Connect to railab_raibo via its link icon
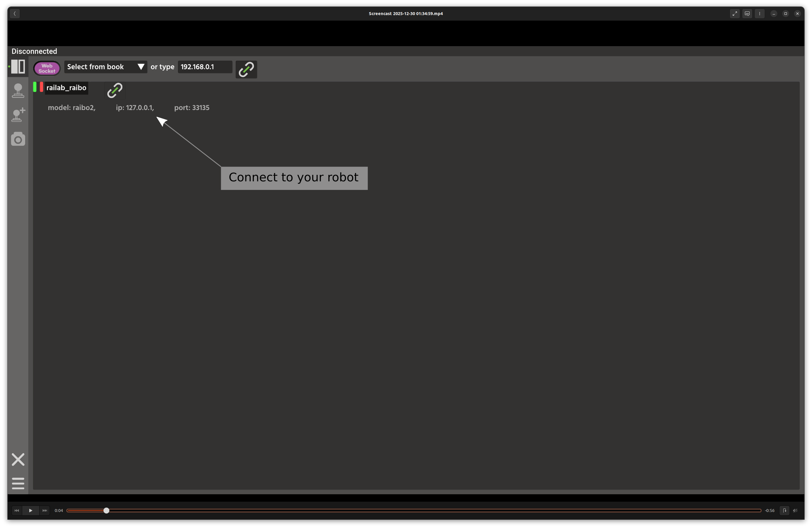 click(115, 90)
